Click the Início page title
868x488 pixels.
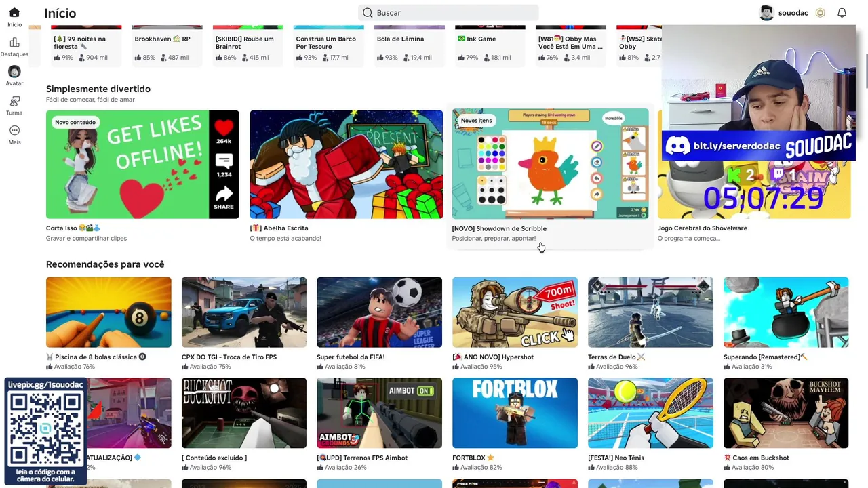tap(60, 13)
